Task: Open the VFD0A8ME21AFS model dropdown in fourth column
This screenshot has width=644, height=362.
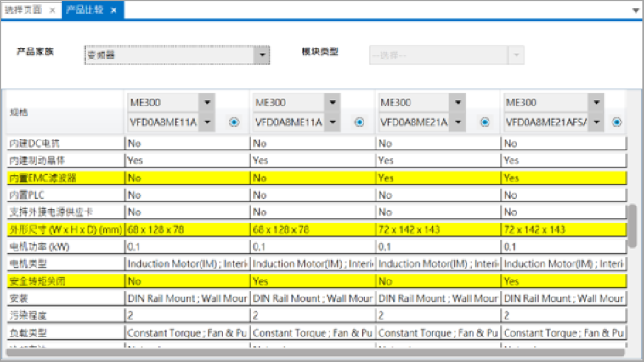Action: 596,122
